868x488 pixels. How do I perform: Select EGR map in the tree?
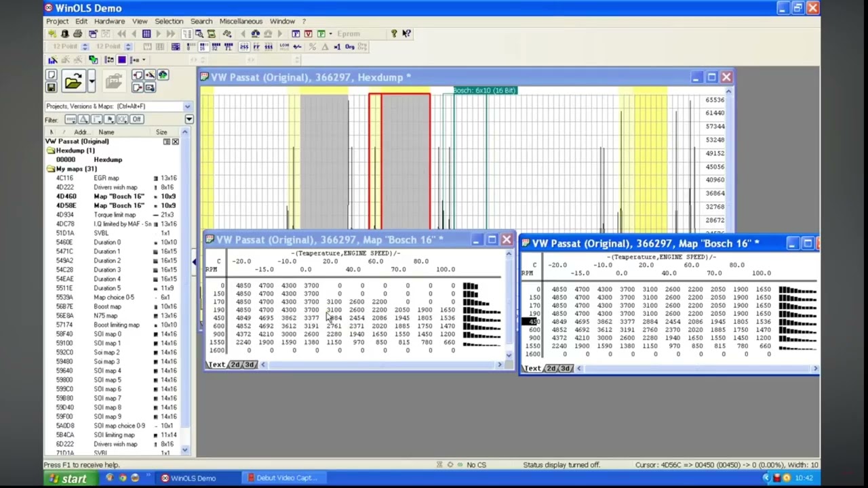[106, 178]
